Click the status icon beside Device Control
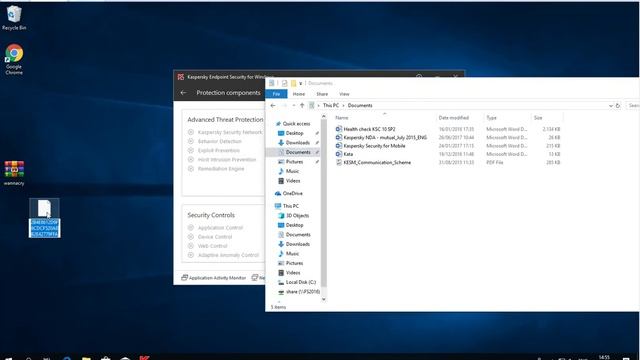The width and height of the screenshot is (640, 360). coord(191,237)
